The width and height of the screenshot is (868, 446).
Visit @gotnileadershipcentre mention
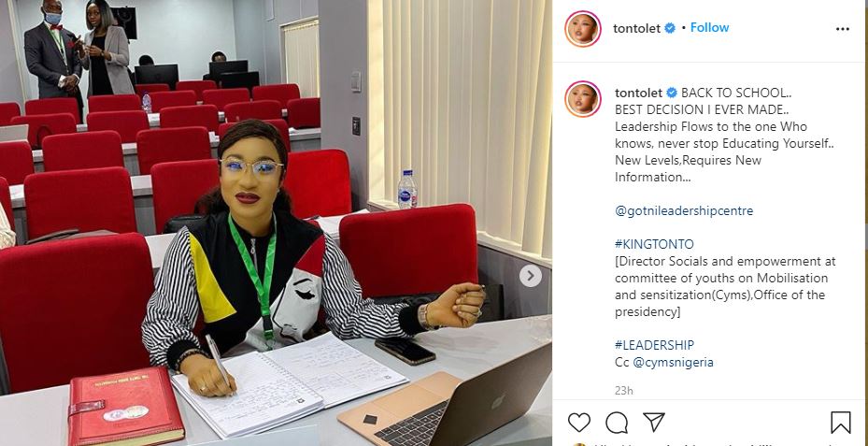point(684,210)
